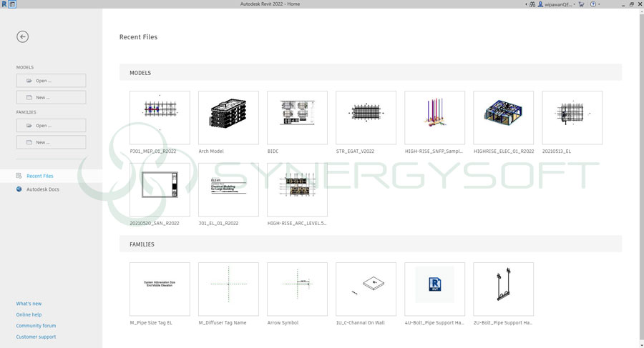Screen dimensions: 644x348
Task: Click Open under MODELS in the sidebar
Action: [x=51, y=81]
